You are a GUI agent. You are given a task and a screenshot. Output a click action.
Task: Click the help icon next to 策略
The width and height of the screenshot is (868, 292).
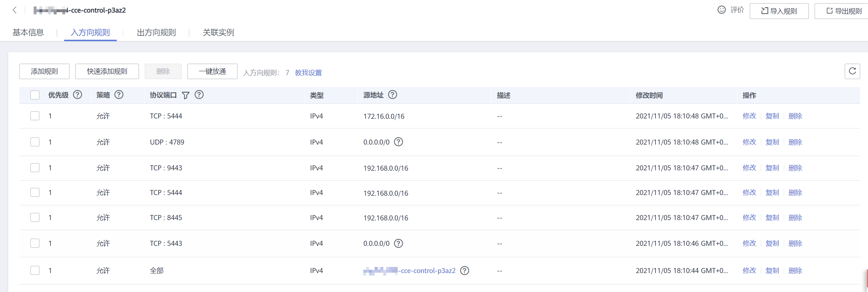(x=119, y=95)
